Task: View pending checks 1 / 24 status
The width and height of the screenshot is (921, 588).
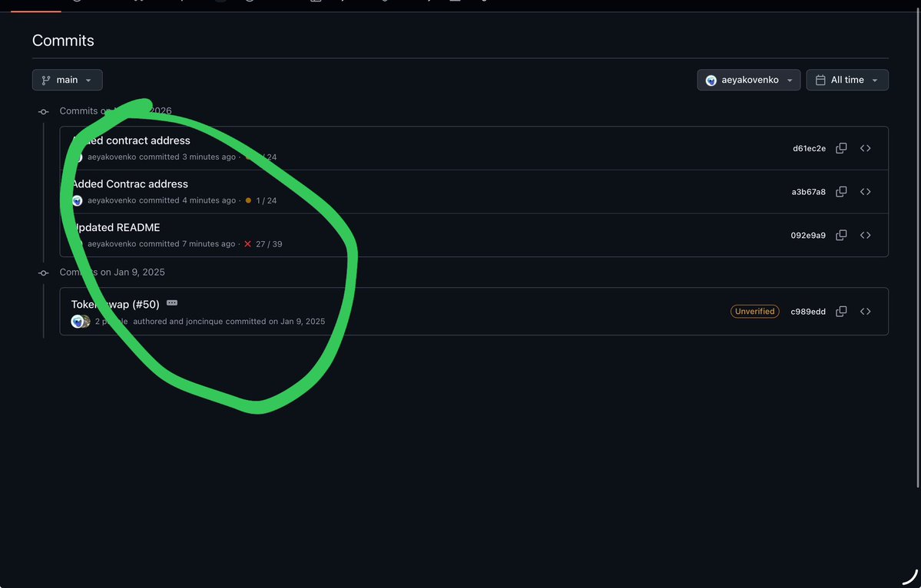Action: tap(261, 200)
